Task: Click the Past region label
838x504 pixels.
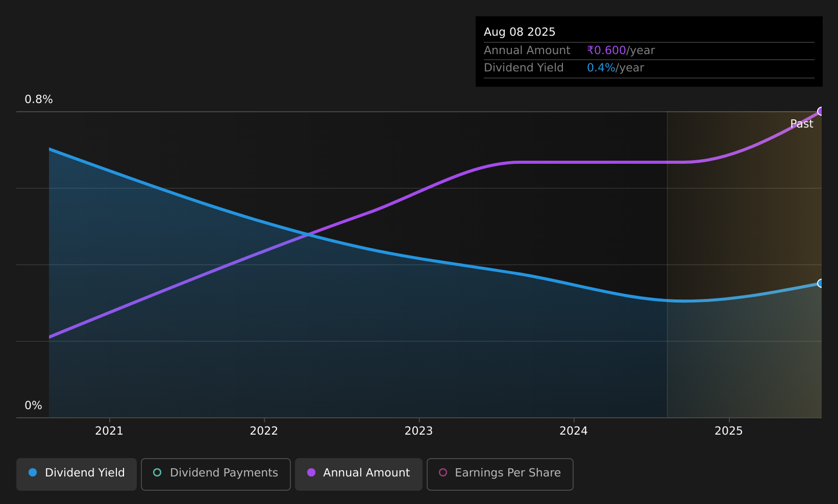Action: click(x=801, y=124)
